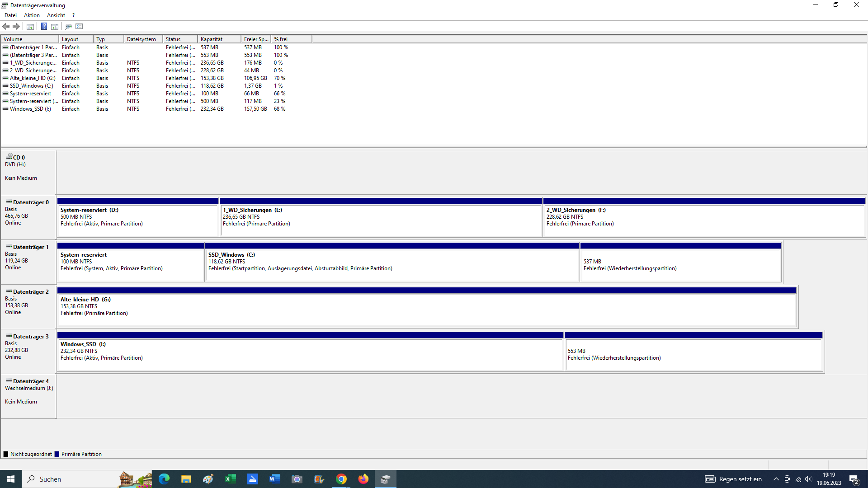
Task: Open the Datei menu
Action: (10, 15)
